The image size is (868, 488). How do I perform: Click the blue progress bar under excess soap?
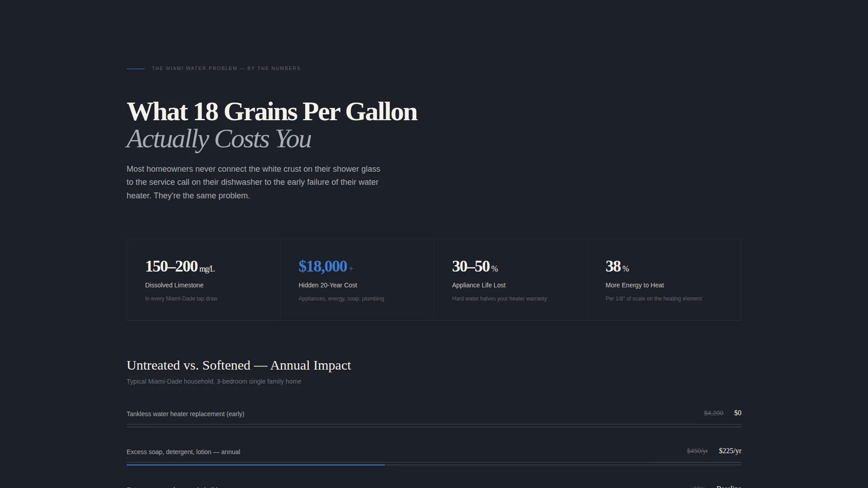tap(255, 465)
